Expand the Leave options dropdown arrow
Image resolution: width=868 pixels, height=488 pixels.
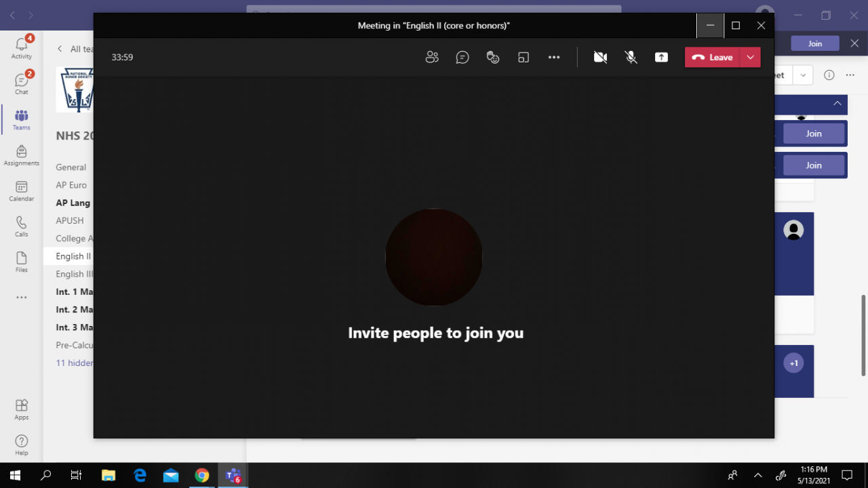click(x=750, y=58)
